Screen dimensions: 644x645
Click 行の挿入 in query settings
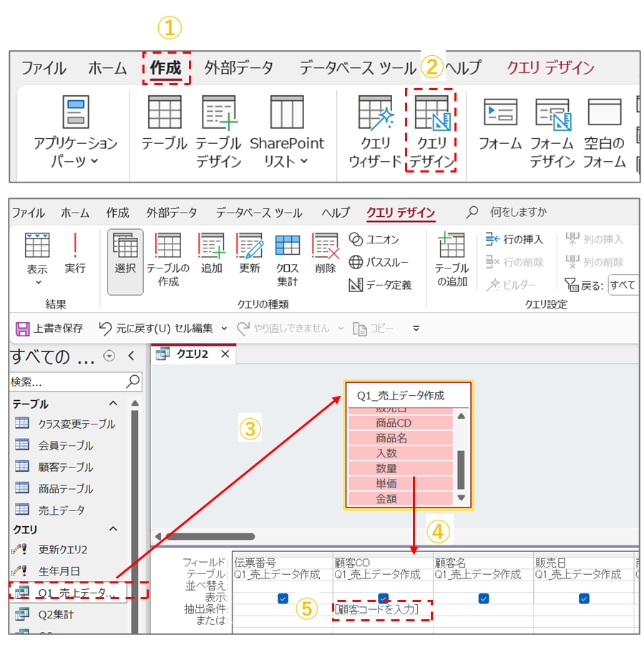click(x=514, y=239)
